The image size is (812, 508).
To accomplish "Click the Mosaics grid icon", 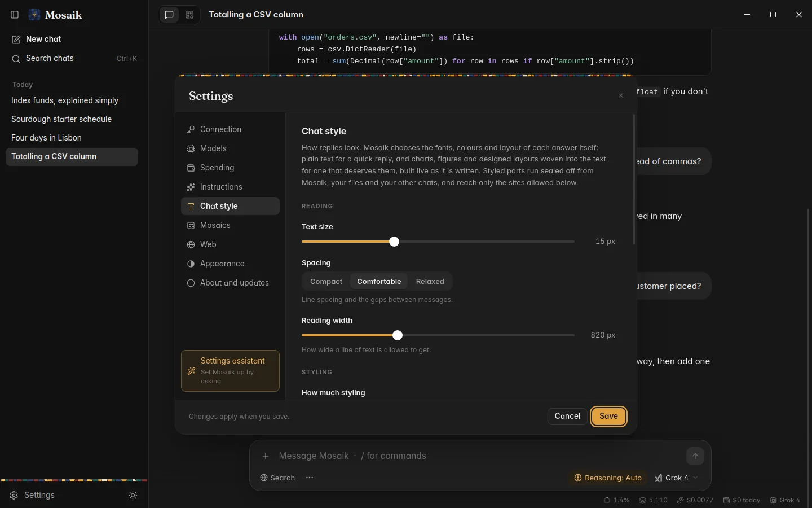I will point(191,225).
